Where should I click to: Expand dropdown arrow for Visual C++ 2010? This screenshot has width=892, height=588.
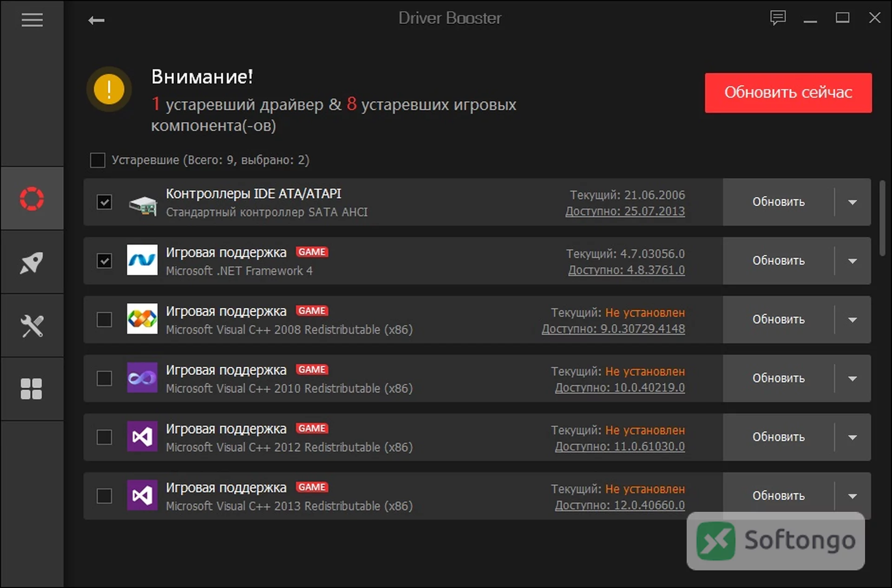[853, 379]
